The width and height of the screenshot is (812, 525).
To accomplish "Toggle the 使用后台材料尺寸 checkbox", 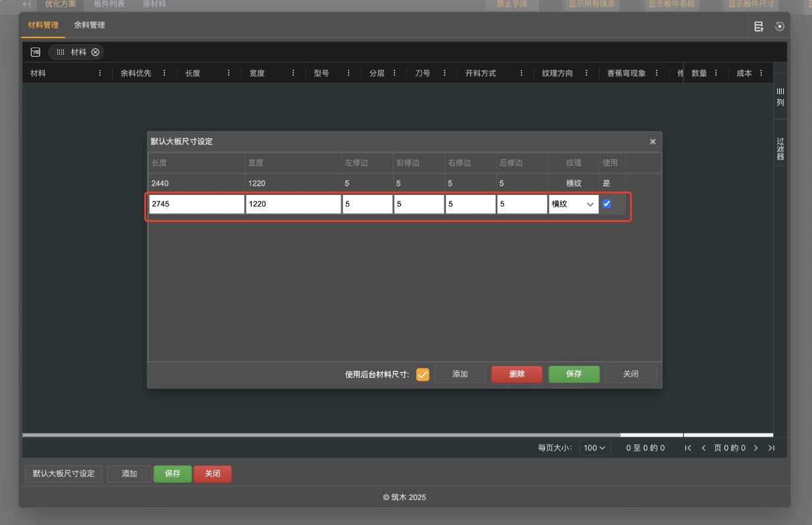I will [422, 374].
